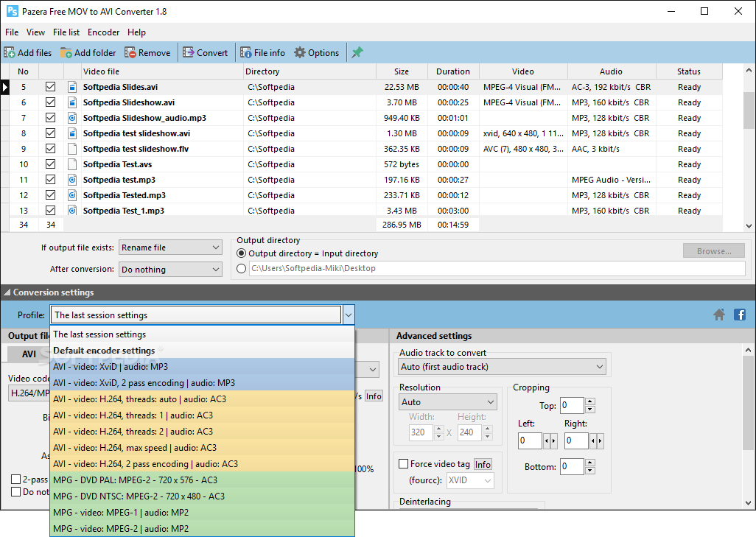Enable the Force video tag checkbox

pos(404,464)
